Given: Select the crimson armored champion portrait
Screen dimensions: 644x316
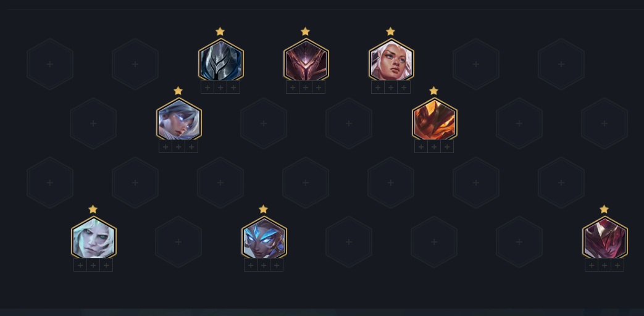Looking at the screenshot, I should pyautogui.click(x=605, y=238).
